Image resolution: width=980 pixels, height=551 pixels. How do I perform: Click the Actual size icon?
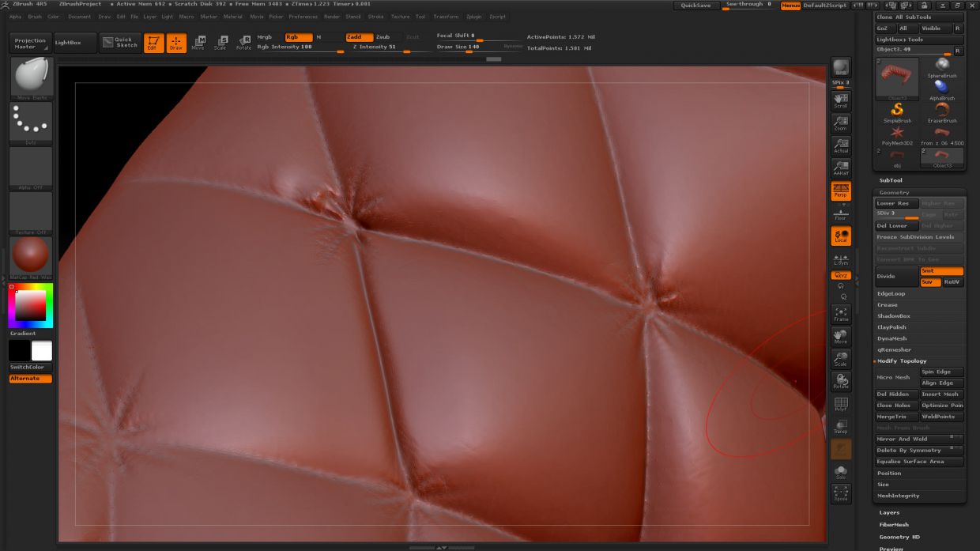coord(841,145)
